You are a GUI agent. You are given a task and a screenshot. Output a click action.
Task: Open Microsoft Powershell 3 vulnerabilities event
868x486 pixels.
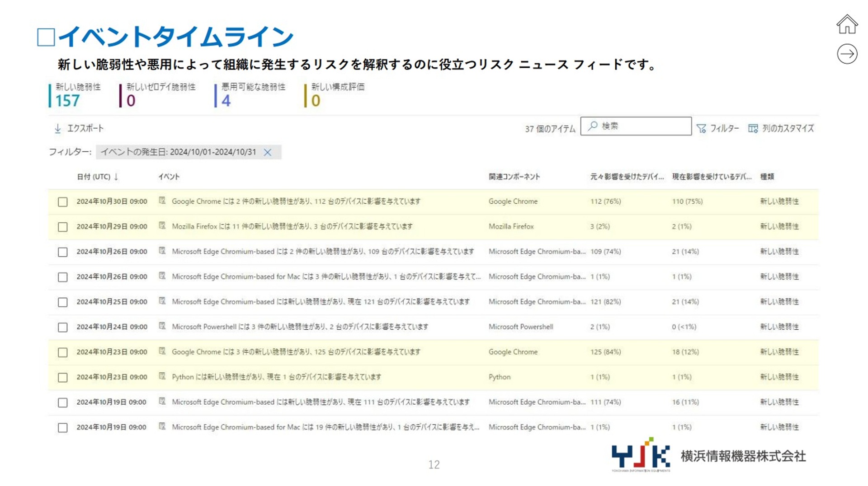300,327
